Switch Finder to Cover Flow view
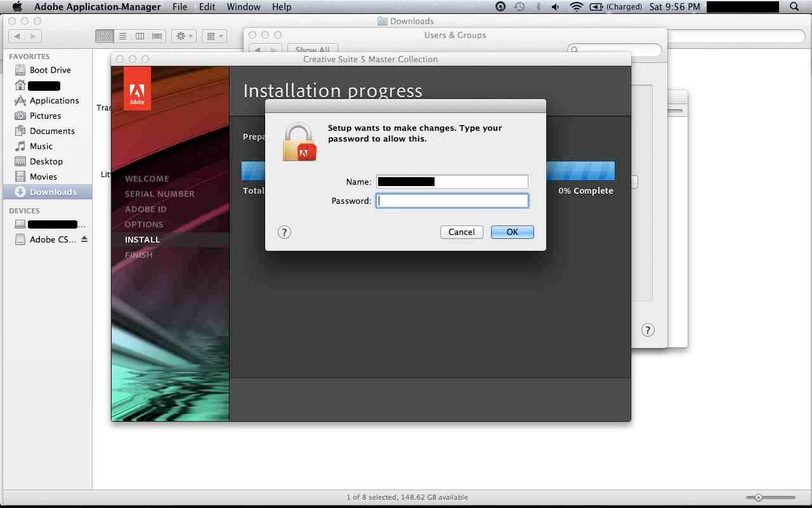The width and height of the screenshot is (812, 508). (x=157, y=36)
